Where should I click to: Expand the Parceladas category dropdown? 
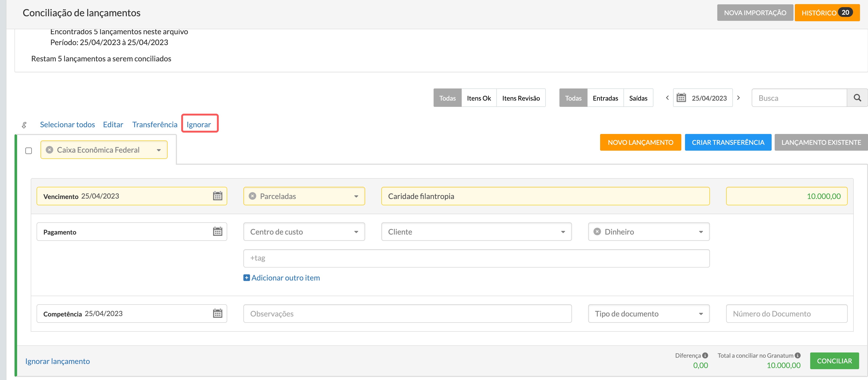pyautogui.click(x=356, y=197)
